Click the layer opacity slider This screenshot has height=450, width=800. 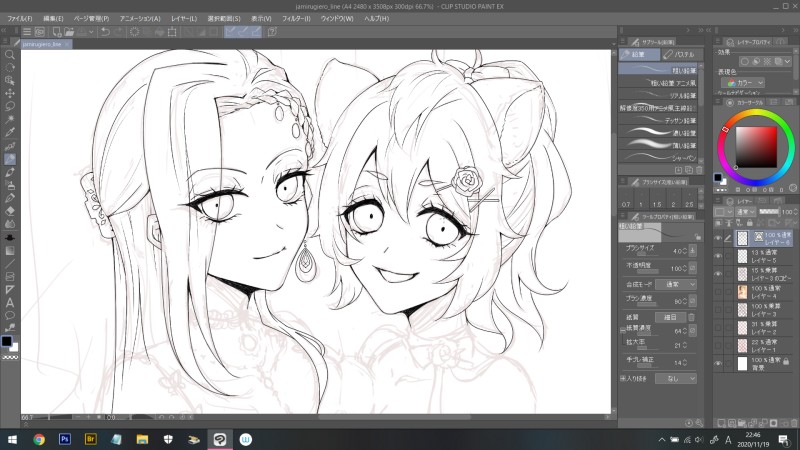pyautogui.click(x=769, y=211)
